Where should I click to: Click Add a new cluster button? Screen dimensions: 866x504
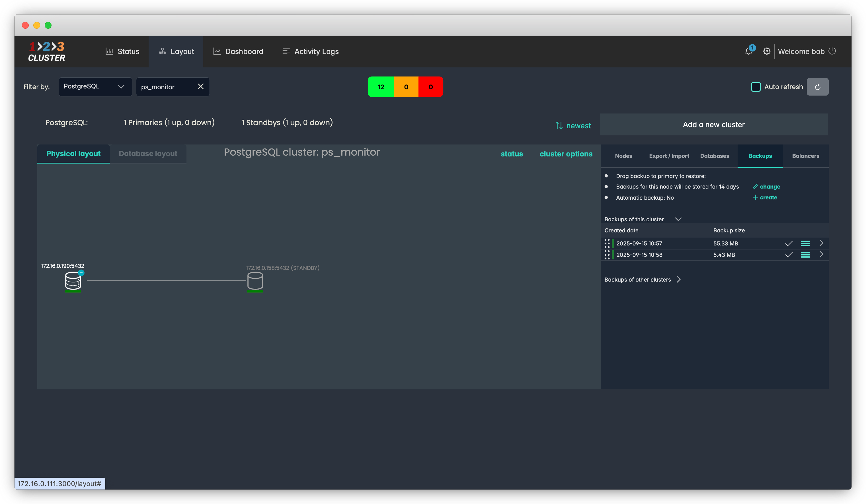[713, 125]
